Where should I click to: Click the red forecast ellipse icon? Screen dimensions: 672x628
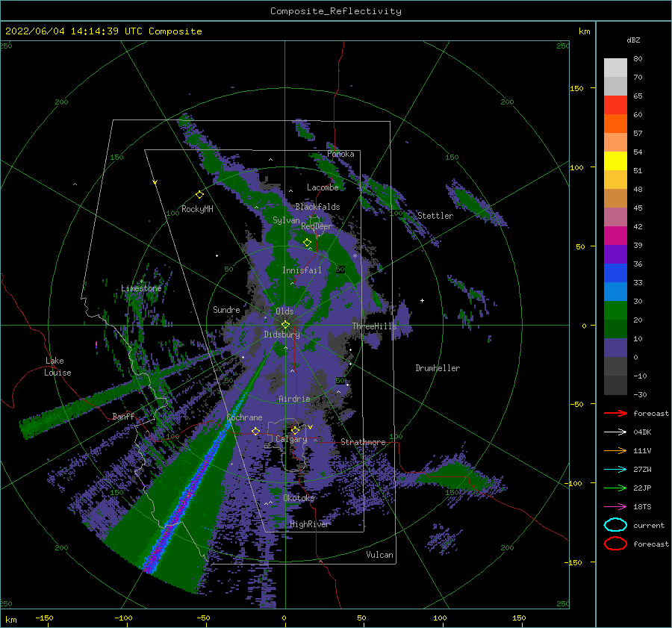coord(615,544)
